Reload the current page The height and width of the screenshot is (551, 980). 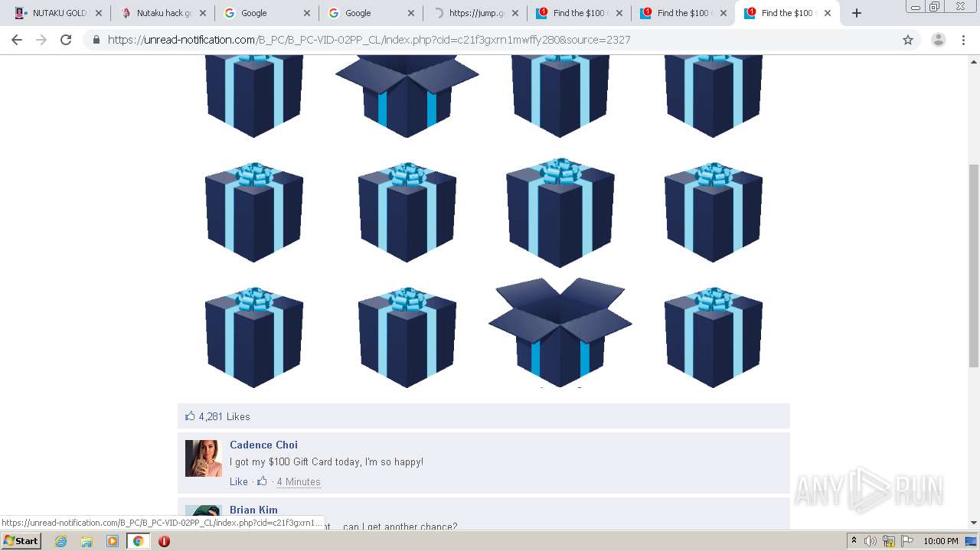pos(66,40)
